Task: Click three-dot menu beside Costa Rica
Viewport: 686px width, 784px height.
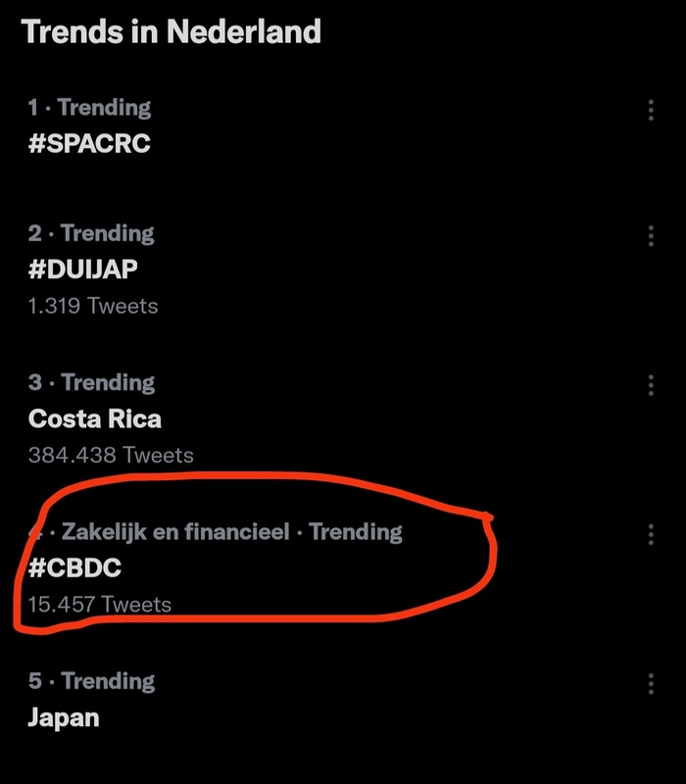Action: pos(651,385)
